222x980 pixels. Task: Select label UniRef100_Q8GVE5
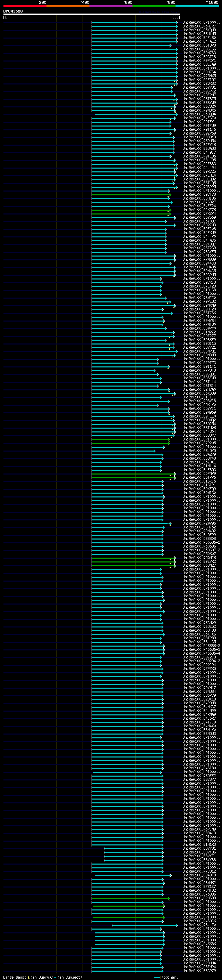click(199, 252)
